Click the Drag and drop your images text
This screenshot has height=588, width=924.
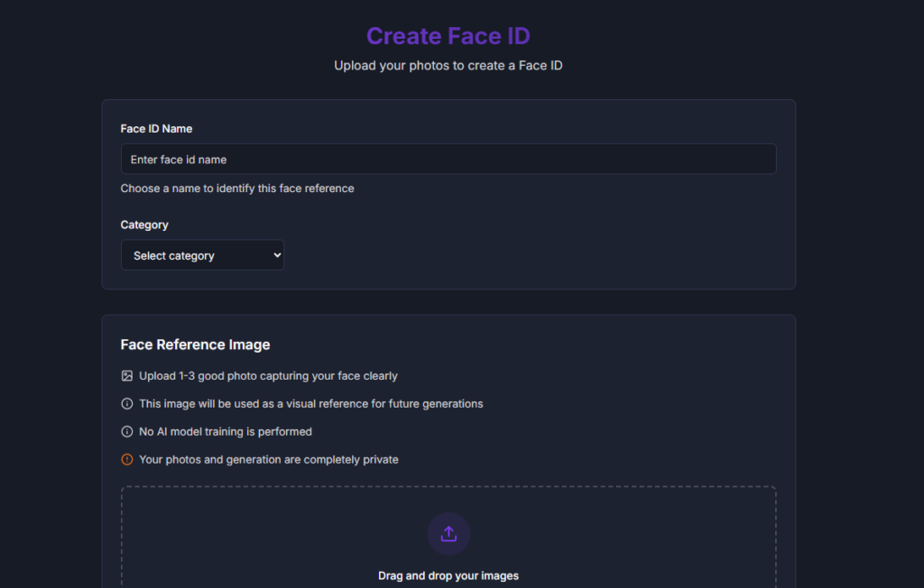coord(448,575)
